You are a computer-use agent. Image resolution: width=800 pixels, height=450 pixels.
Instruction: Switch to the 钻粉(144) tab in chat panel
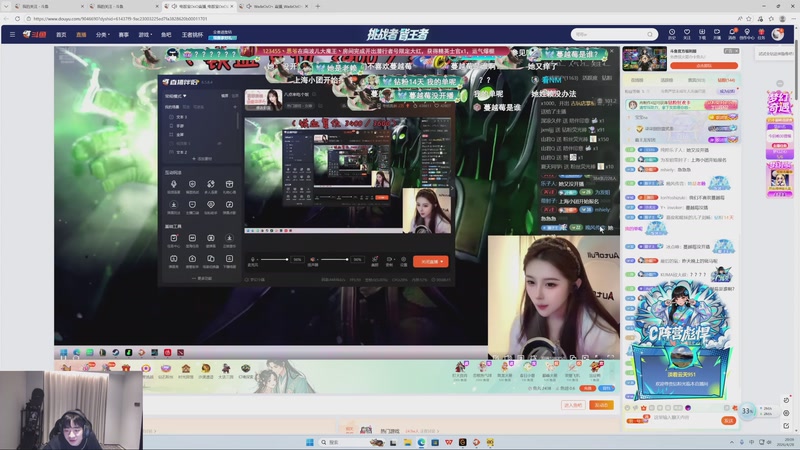coord(726,80)
